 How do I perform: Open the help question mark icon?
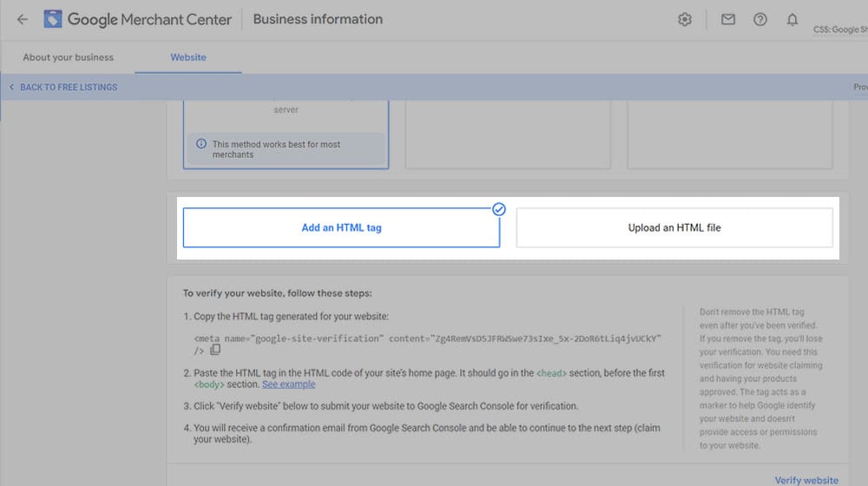click(x=760, y=20)
